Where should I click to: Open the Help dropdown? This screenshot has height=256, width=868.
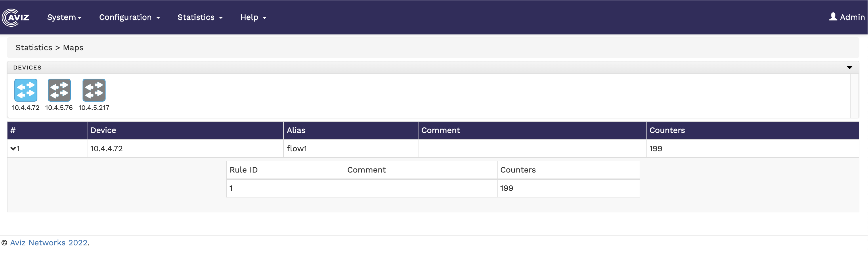click(253, 17)
